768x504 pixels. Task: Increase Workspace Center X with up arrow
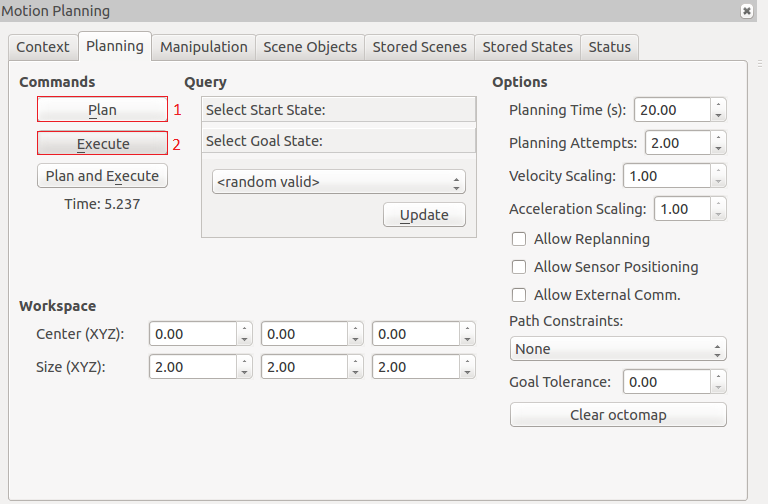click(x=244, y=329)
